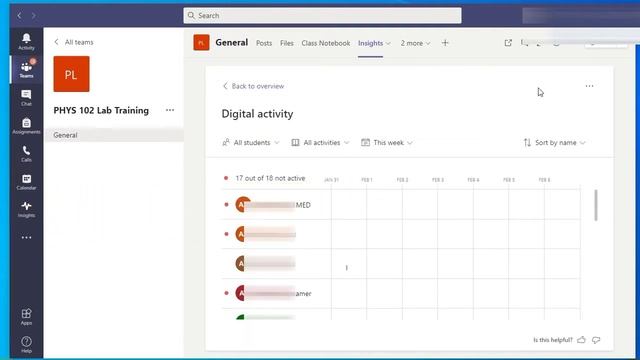Open the Activity feed in sidebar

(26, 42)
